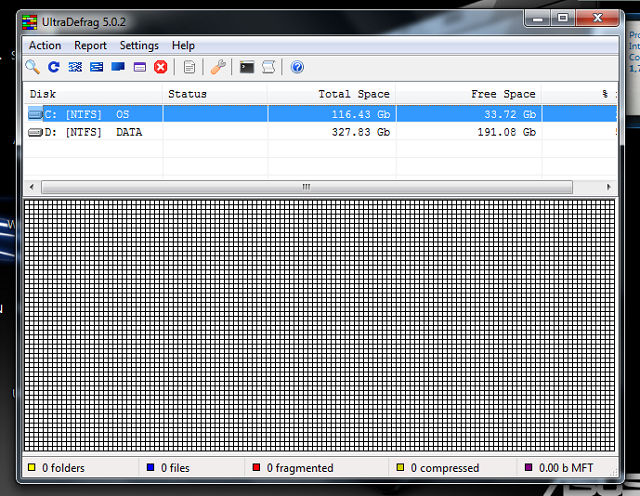Sort by the Disk column header
This screenshot has width=640, height=496.
coord(93,94)
